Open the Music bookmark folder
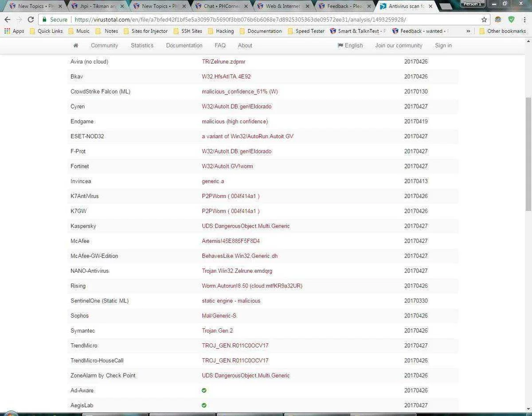 [x=79, y=31]
